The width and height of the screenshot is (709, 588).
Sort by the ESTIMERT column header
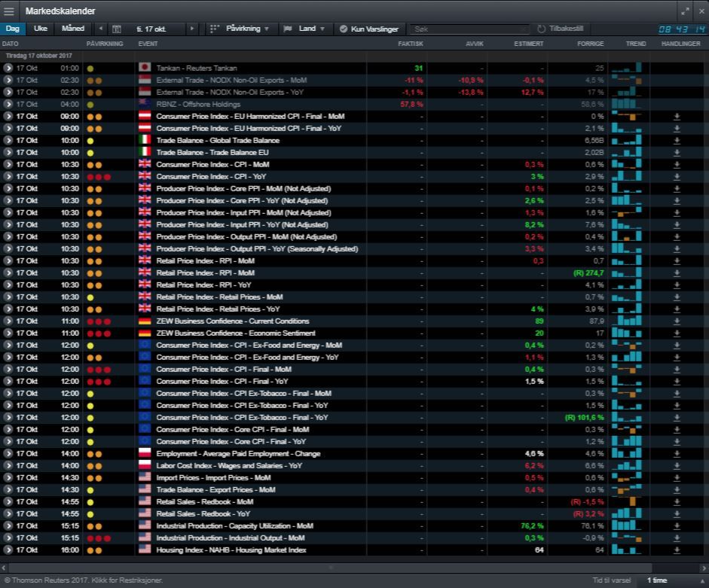pyautogui.click(x=529, y=44)
